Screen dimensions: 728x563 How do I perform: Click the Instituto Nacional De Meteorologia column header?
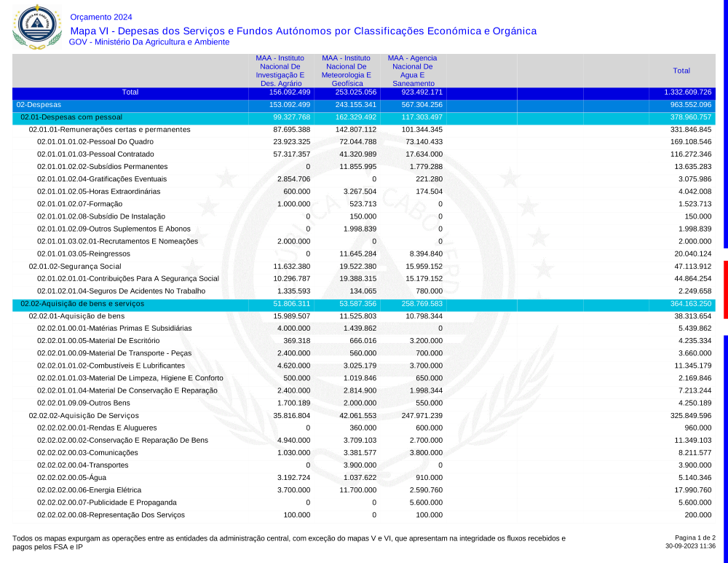pyautogui.click(x=347, y=71)
